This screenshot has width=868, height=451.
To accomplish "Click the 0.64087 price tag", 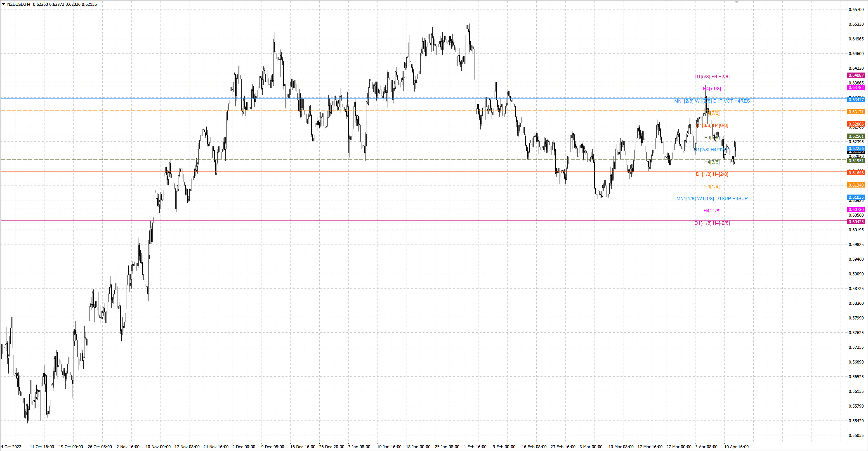I will (x=856, y=75).
